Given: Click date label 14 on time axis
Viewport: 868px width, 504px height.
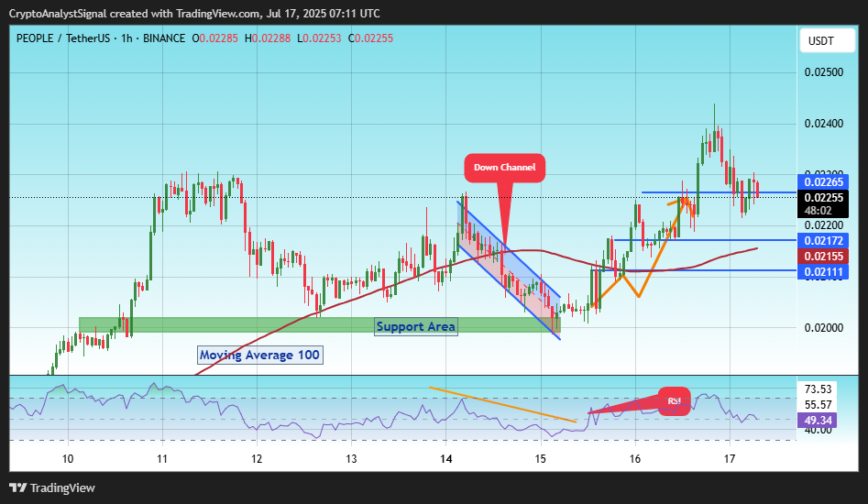Looking at the screenshot, I should point(446,458).
